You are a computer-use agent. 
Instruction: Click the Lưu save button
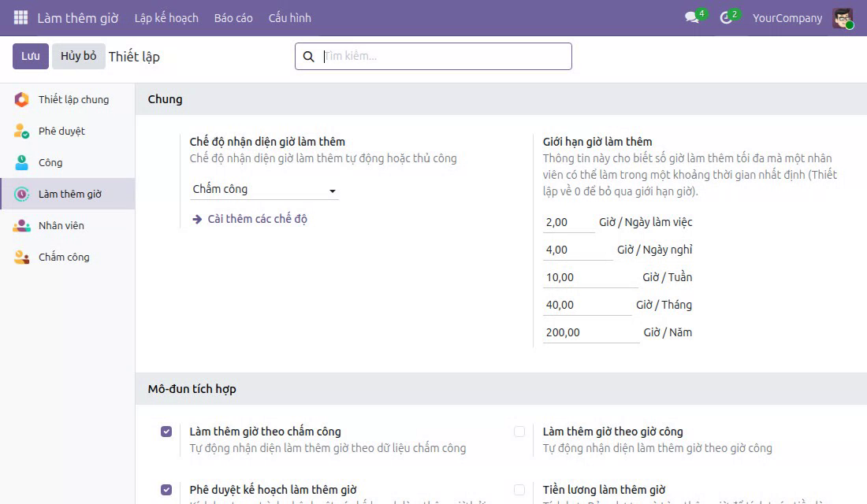[31, 57]
